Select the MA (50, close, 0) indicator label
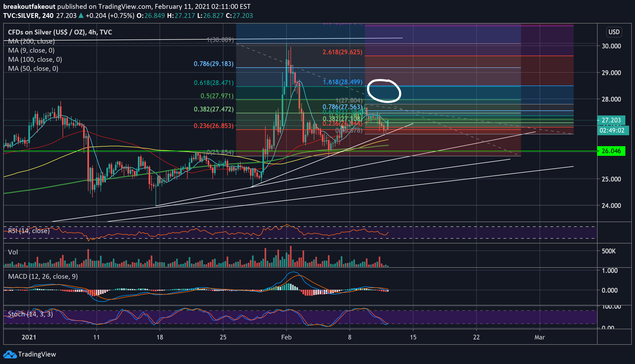This screenshot has height=364, width=635. pyautogui.click(x=33, y=69)
